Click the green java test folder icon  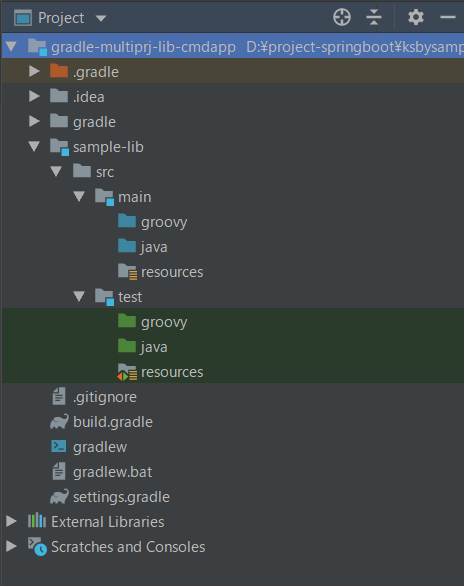click(x=127, y=345)
